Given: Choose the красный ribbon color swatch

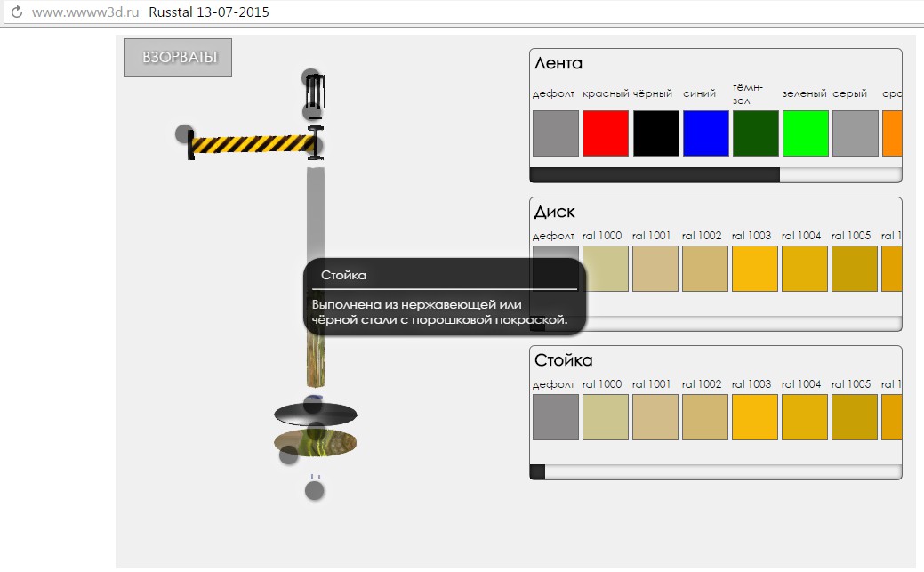Looking at the screenshot, I should (606, 133).
